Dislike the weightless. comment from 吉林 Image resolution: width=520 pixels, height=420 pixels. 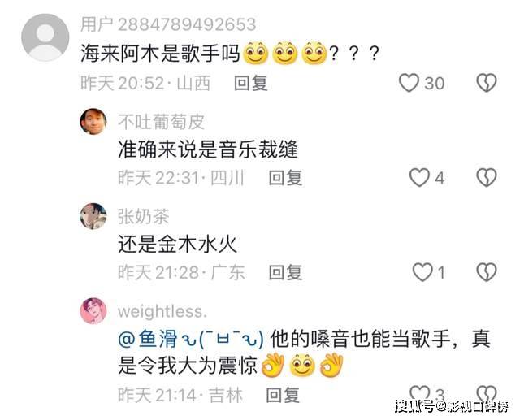tap(487, 393)
